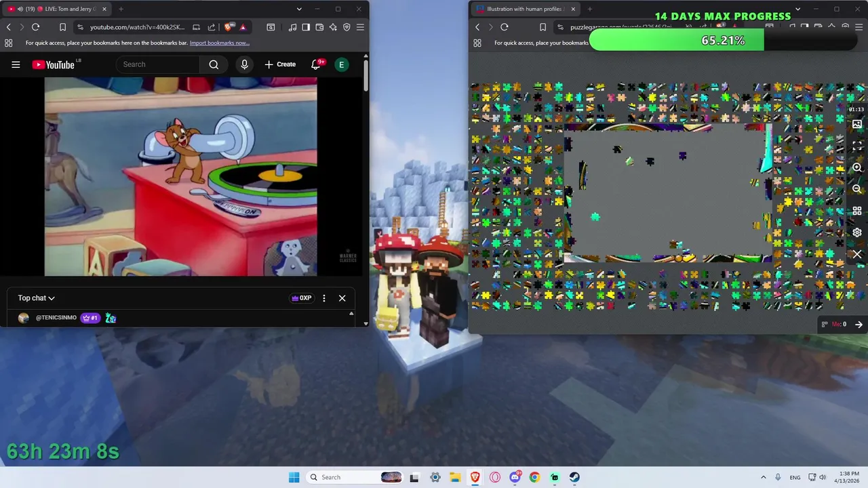This screenshot has width=868, height=488.
Task: Close the puzzle side toolbar
Action: 857,254
